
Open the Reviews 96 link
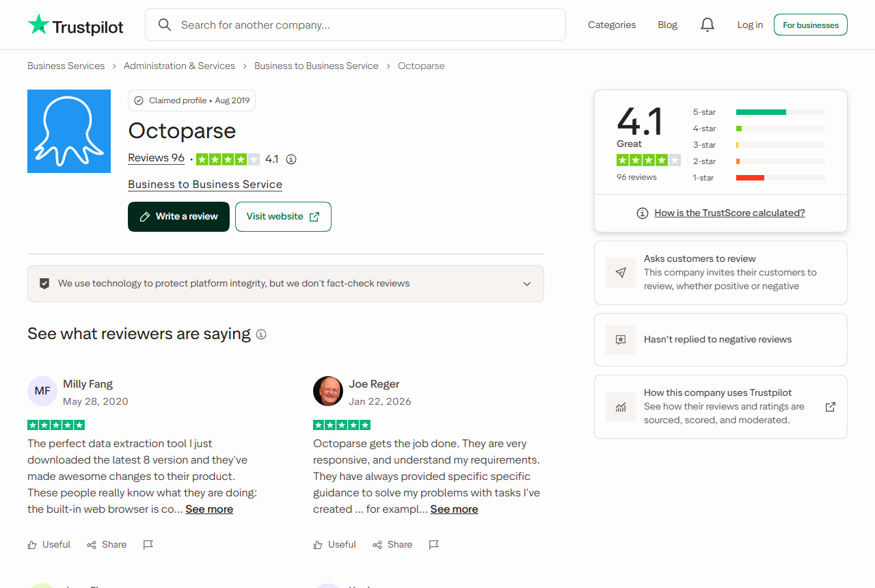(x=157, y=158)
